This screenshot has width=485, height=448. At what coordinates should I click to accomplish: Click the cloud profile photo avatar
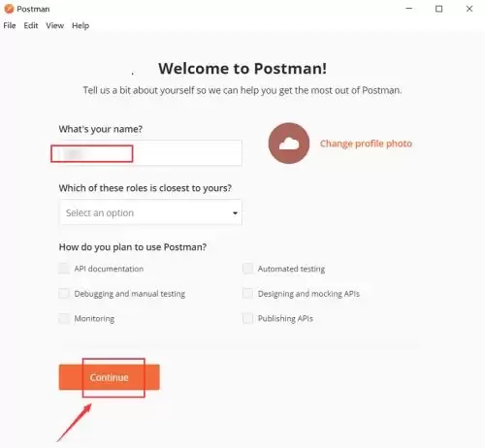point(289,143)
